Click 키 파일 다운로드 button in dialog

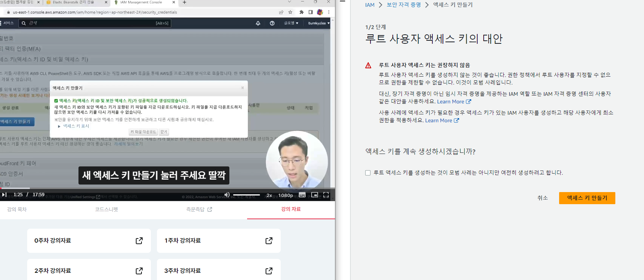pos(143,132)
